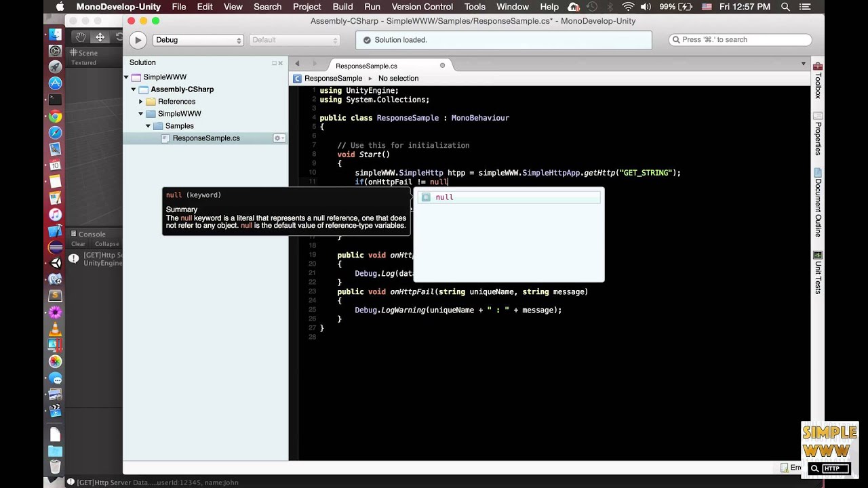This screenshot has height=488, width=868.
Task: Open the Errors pad button
Action: (x=790, y=468)
